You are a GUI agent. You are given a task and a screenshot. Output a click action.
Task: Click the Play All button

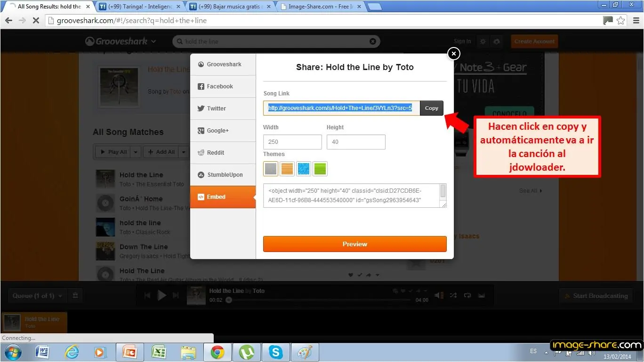(113, 152)
